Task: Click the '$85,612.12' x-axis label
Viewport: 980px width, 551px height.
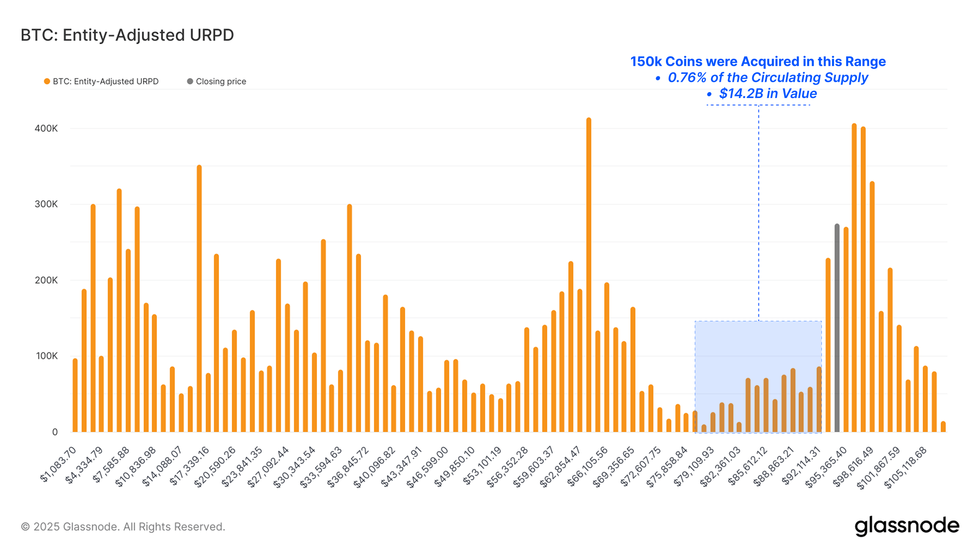Action: coord(747,466)
